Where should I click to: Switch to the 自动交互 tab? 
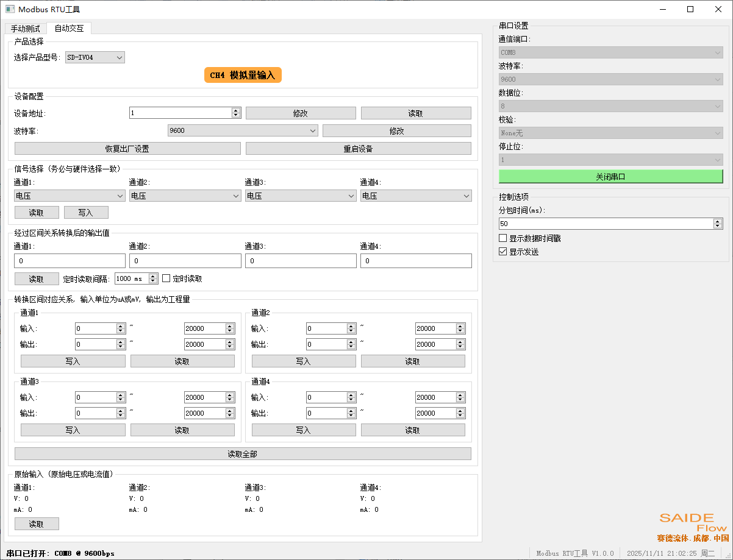click(68, 28)
